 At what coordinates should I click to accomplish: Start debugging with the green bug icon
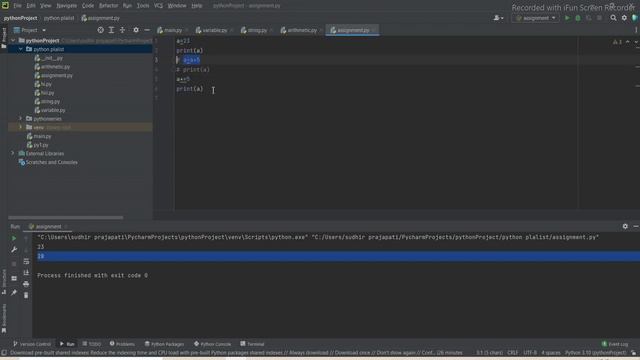[578, 18]
